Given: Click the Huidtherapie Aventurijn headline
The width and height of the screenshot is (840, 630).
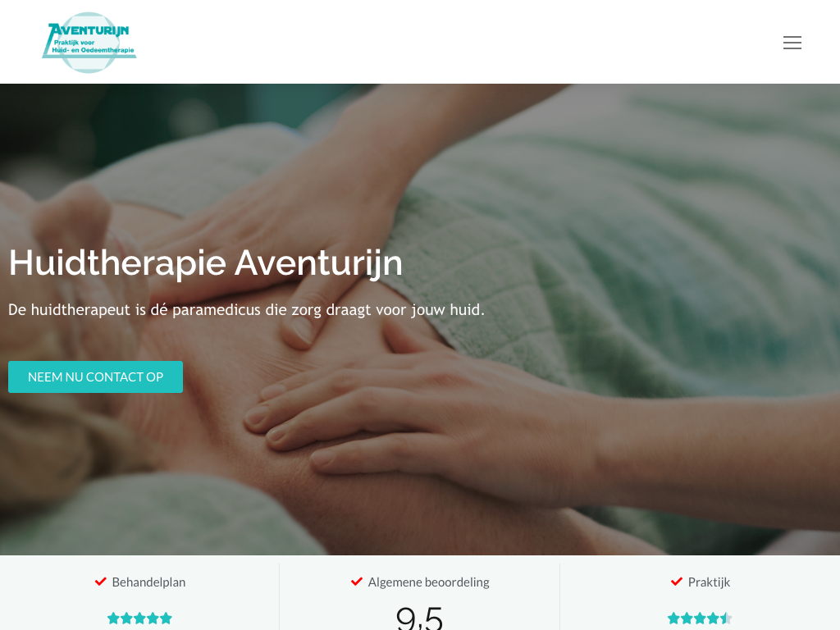Looking at the screenshot, I should [206, 262].
